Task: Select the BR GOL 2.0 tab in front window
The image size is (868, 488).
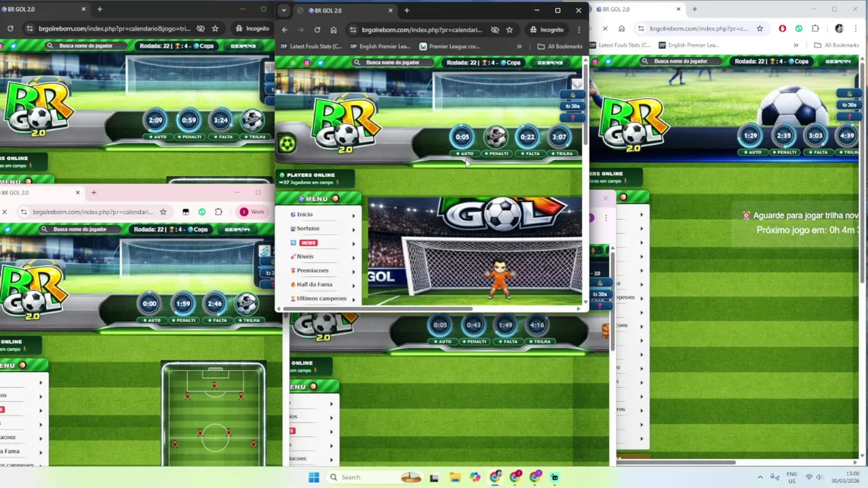Action: 346,10
